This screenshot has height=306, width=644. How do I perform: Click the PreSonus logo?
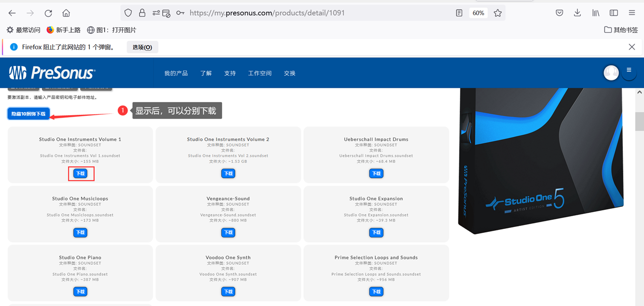click(52, 73)
